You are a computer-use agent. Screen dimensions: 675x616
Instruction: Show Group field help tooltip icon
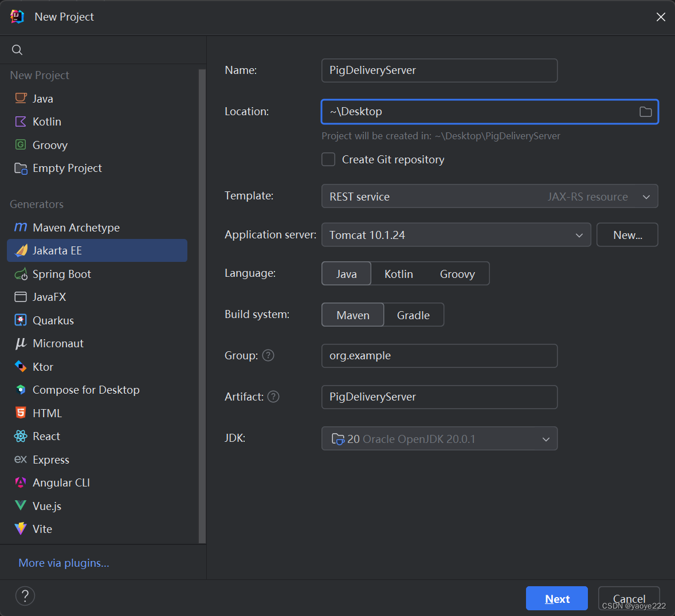268,355
